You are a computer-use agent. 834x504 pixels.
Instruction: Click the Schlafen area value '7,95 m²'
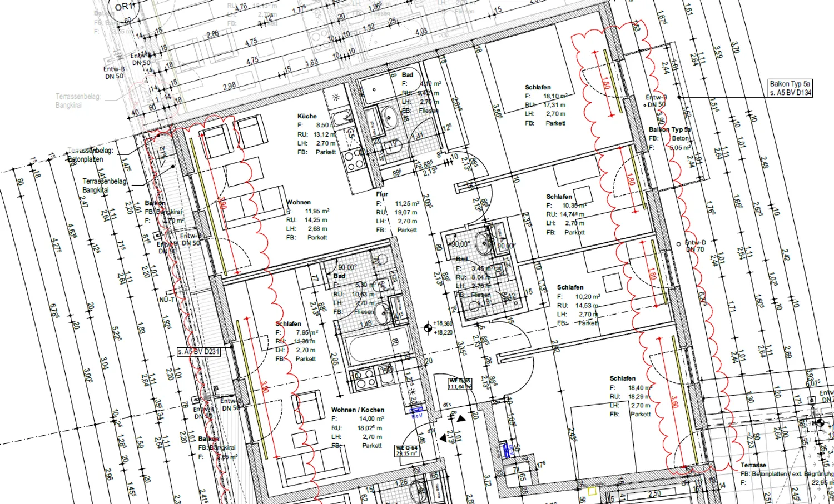[x=307, y=332]
